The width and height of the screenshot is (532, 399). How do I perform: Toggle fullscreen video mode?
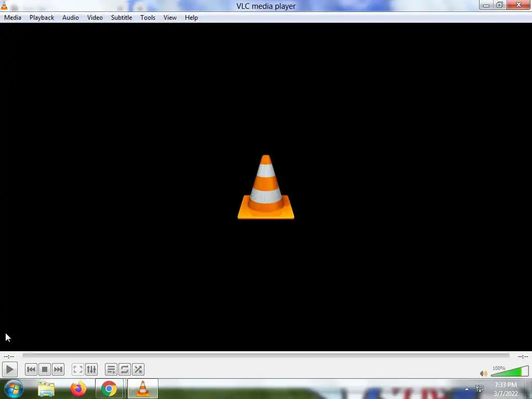coord(78,369)
